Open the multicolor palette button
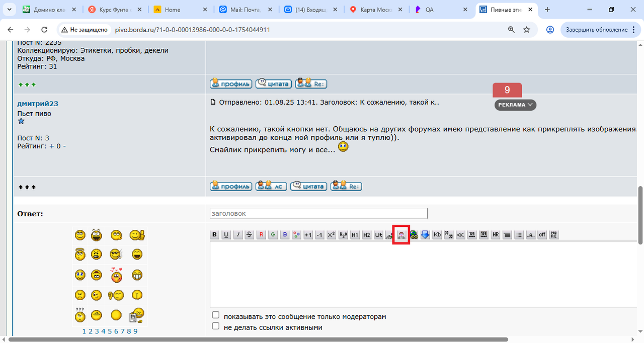Screen dimensions: 644x343 pyautogui.click(x=296, y=235)
